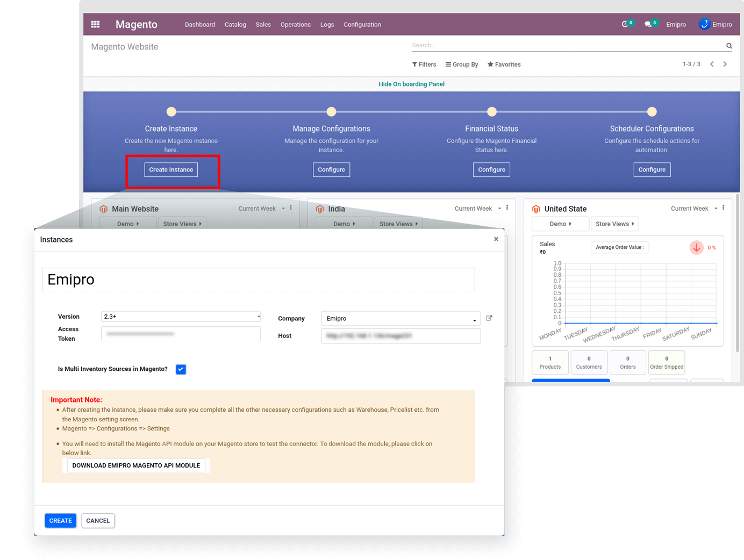Open Orders tile on United State card
744x560 pixels.
tap(627, 362)
